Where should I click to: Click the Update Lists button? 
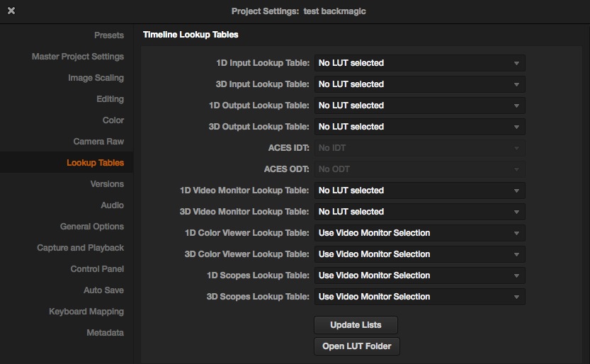click(x=356, y=325)
